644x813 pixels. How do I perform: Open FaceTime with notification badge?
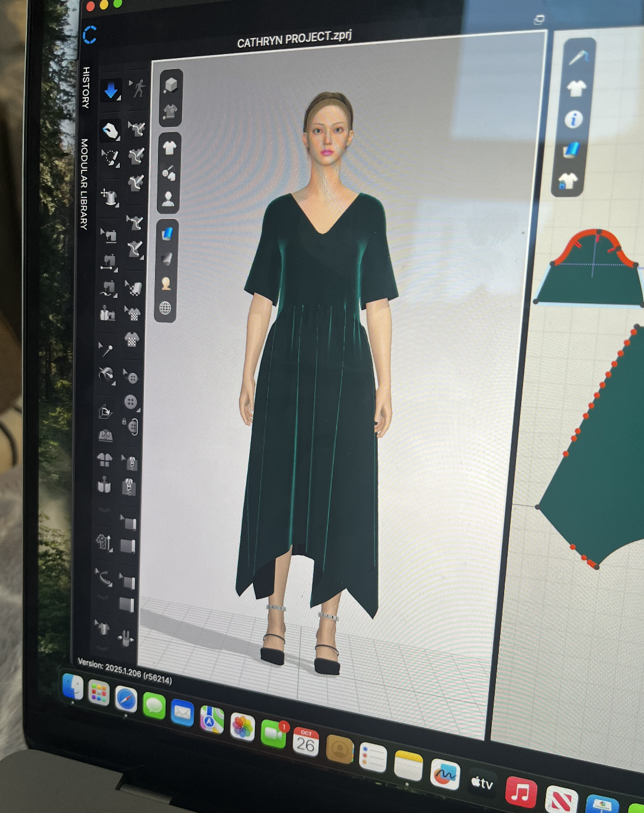click(x=273, y=733)
